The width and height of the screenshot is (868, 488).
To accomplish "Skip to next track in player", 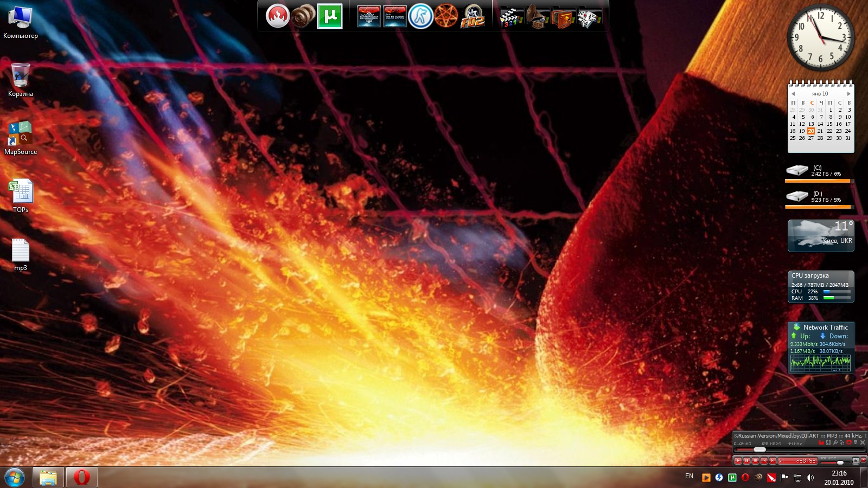I will [x=773, y=461].
